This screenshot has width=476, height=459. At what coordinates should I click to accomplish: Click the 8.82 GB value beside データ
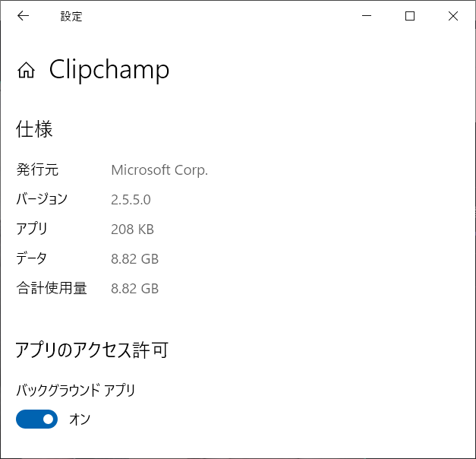(x=135, y=259)
